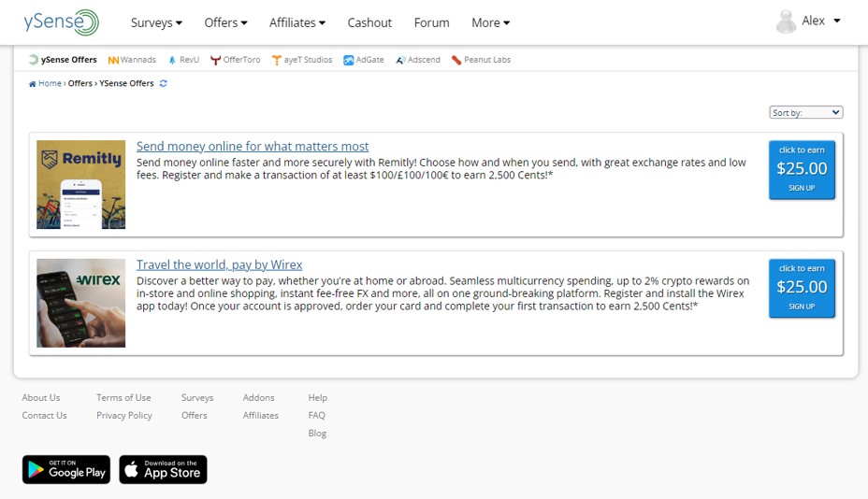Open the FAQ footer link

pyautogui.click(x=317, y=416)
